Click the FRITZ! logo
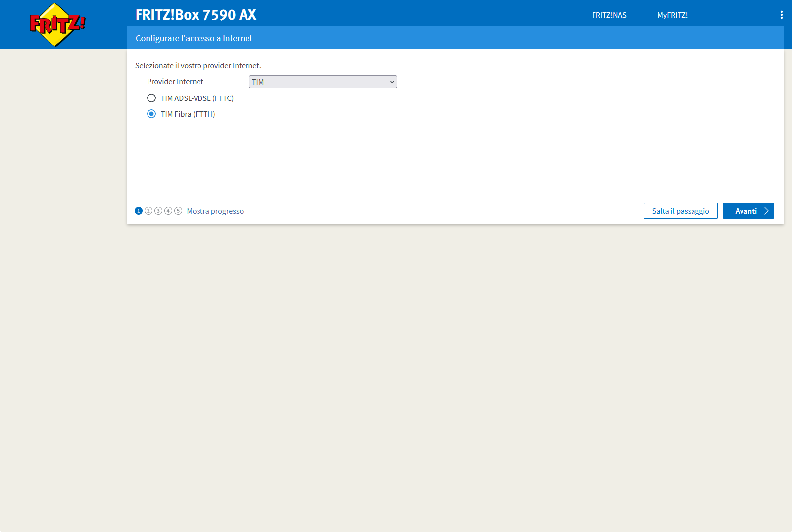Viewport: 792px width, 532px height. (57, 25)
